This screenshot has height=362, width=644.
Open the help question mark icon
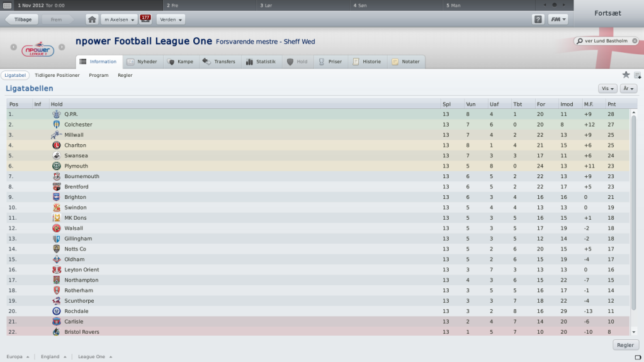tap(538, 20)
